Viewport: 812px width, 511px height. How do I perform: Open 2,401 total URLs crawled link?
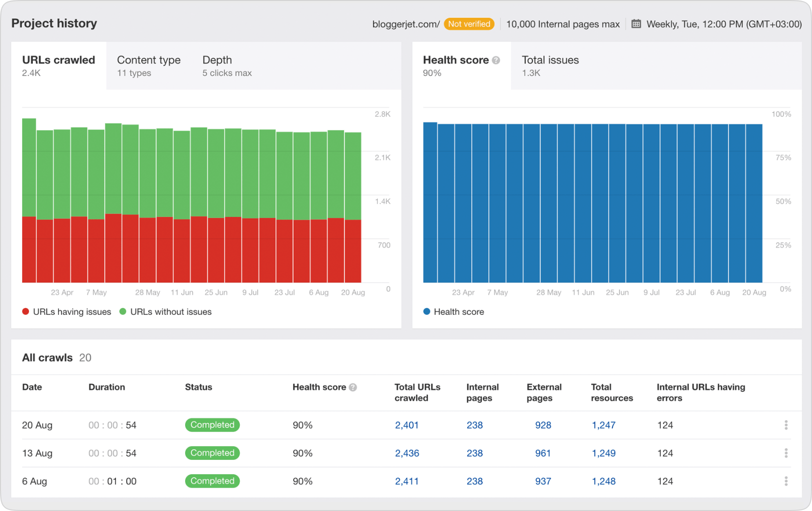[x=406, y=425]
